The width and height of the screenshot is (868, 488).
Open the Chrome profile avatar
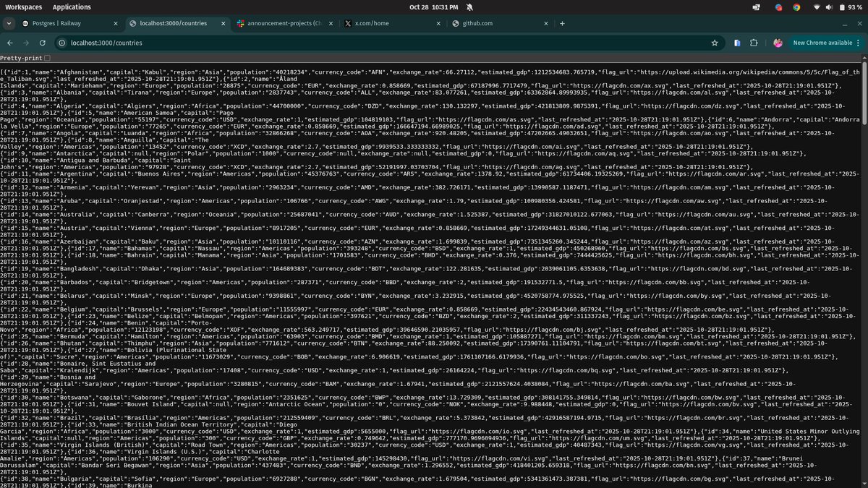(x=778, y=43)
